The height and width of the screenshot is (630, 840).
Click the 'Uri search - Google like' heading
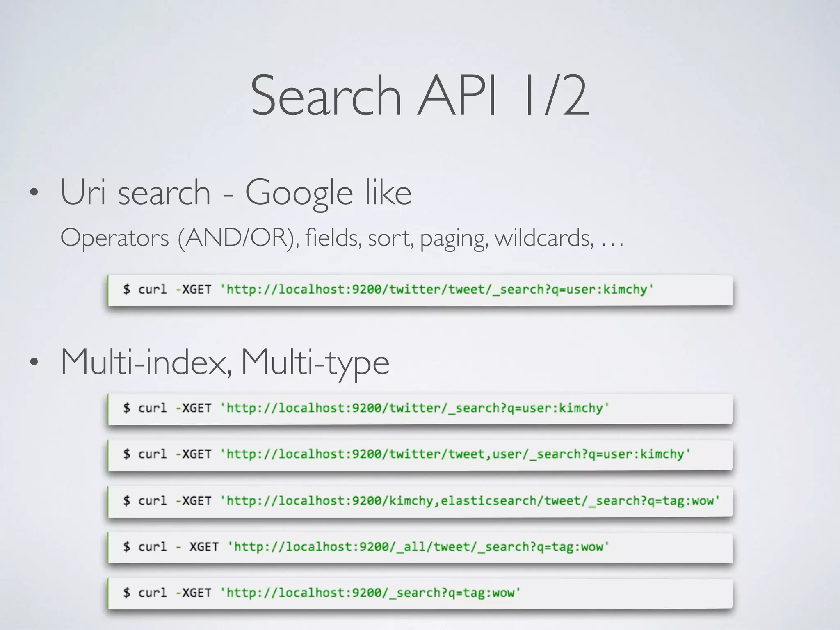point(236,192)
